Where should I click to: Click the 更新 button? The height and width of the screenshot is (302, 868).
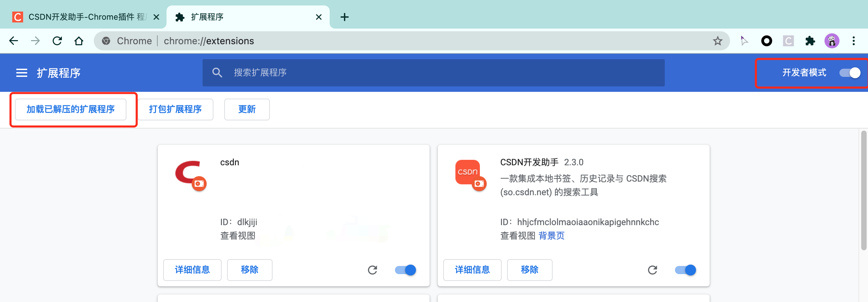coord(247,110)
